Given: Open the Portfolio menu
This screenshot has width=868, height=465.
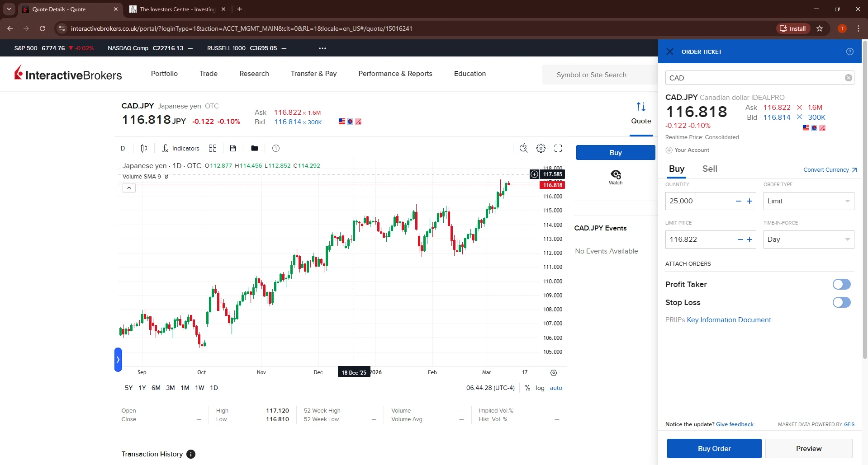Looking at the screenshot, I should coord(164,74).
